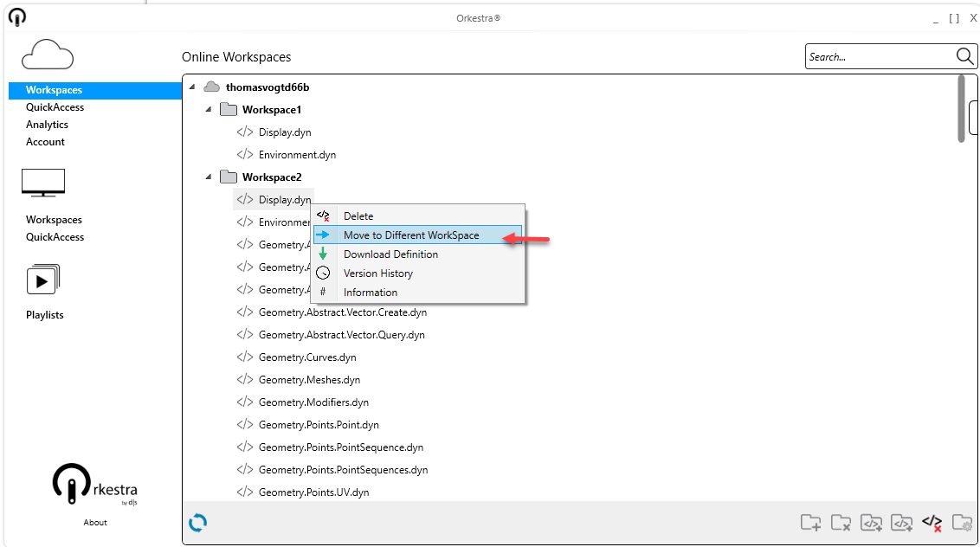The image size is (980, 547).
Task: Click the code icon of Geometry.Points.UV.dyn
Action: point(245,492)
